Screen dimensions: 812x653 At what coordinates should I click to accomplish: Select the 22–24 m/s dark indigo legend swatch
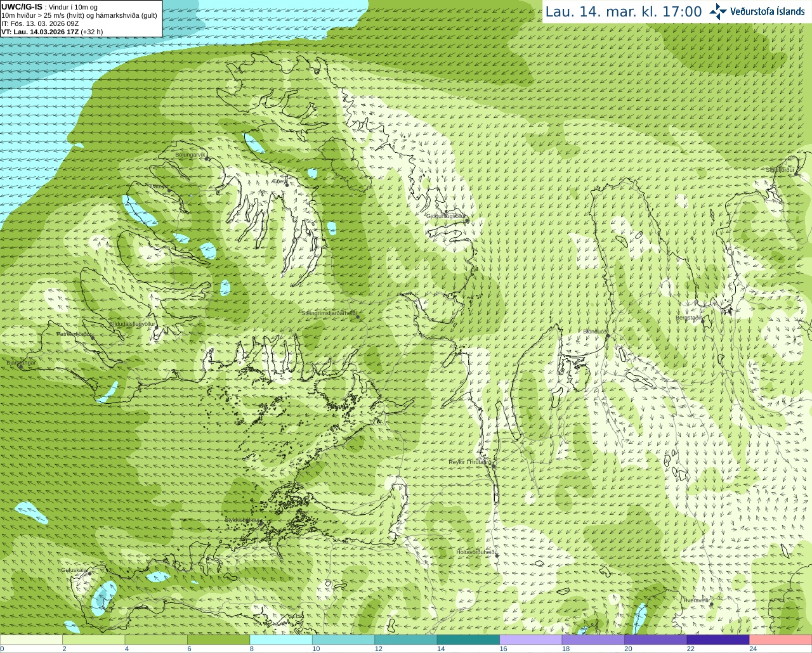coord(718,640)
